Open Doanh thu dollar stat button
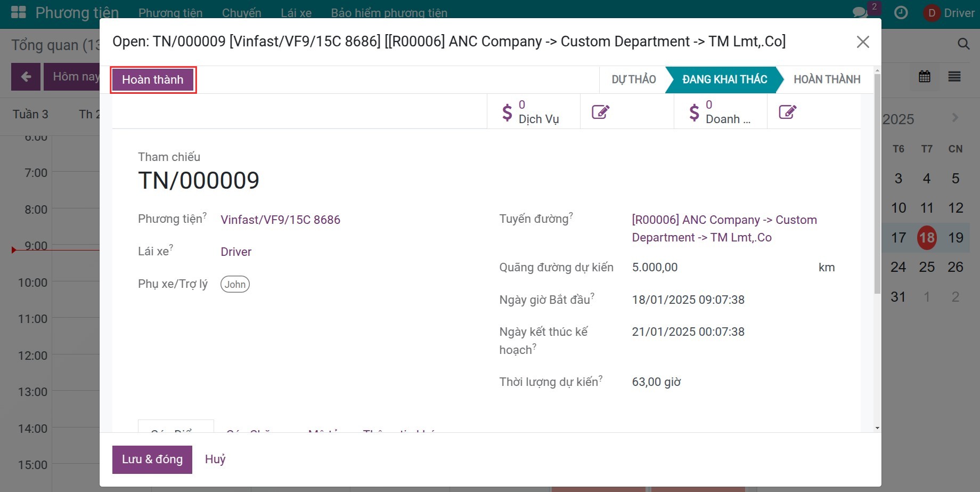980x492 pixels. pos(720,111)
